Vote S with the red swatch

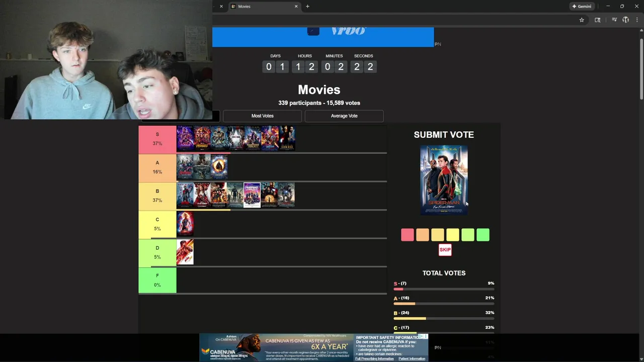[408, 235]
